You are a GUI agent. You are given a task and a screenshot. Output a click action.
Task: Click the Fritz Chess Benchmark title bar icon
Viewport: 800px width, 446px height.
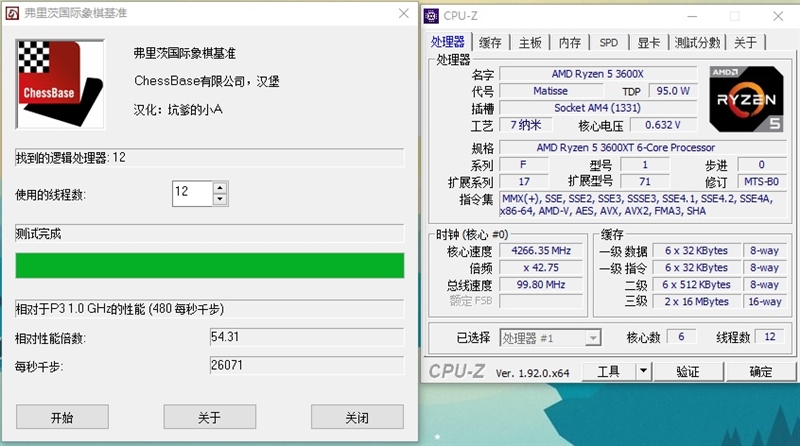[x=12, y=13]
